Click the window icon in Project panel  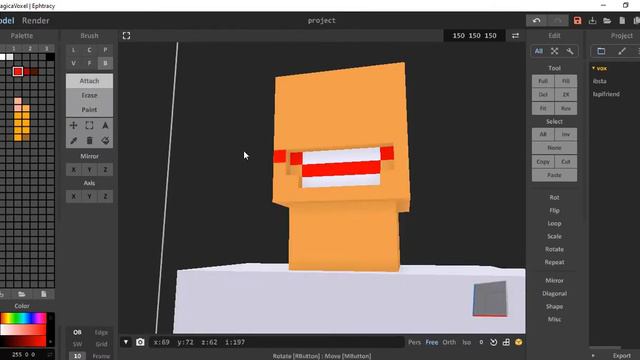pyautogui.click(x=601, y=51)
